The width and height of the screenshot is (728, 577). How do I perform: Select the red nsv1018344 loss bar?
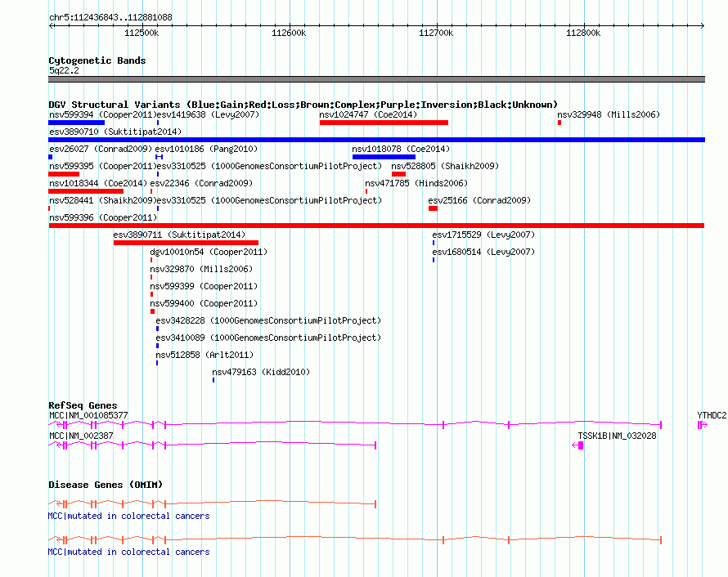coord(86,191)
